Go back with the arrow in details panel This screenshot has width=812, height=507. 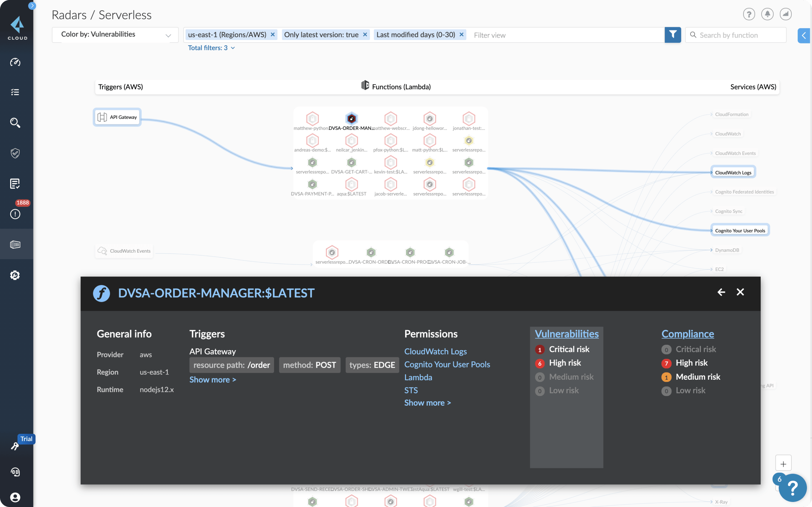tap(721, 292)
